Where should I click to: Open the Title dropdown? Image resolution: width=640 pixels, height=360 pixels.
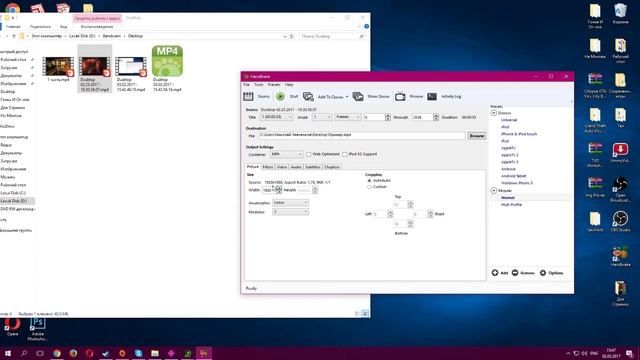pyautogui.click(x=277, y=117)
